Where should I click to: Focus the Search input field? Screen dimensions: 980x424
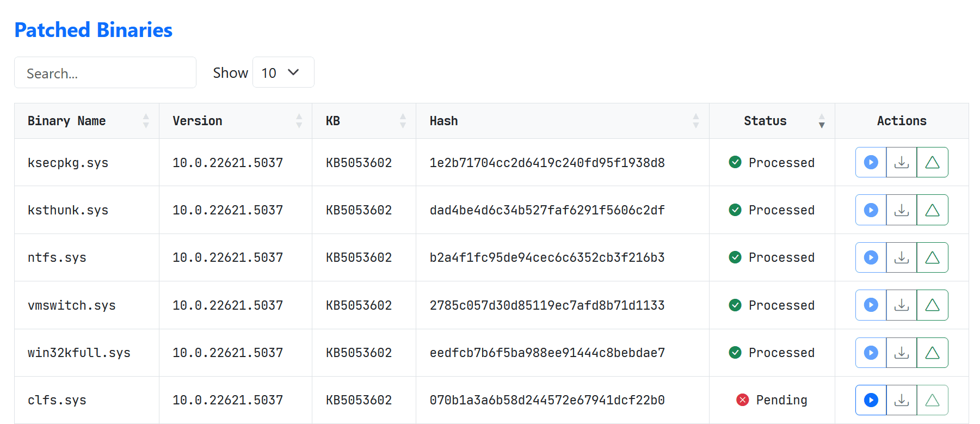click(x=105, y=73)
